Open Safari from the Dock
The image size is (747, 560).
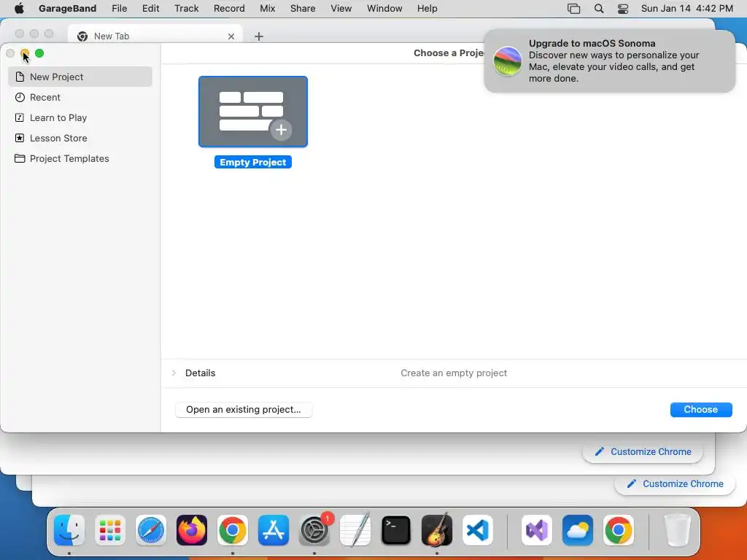[x=151, y=530]
